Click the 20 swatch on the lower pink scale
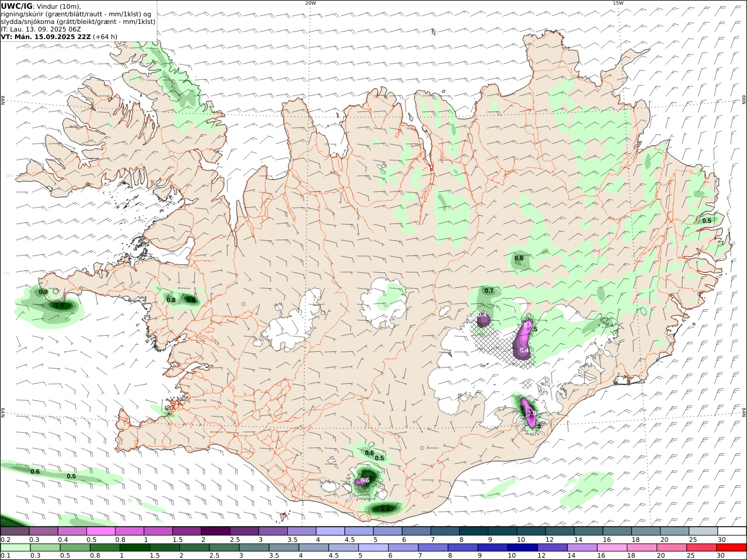Screen dimensions: 747x560 tap(671, 548)
